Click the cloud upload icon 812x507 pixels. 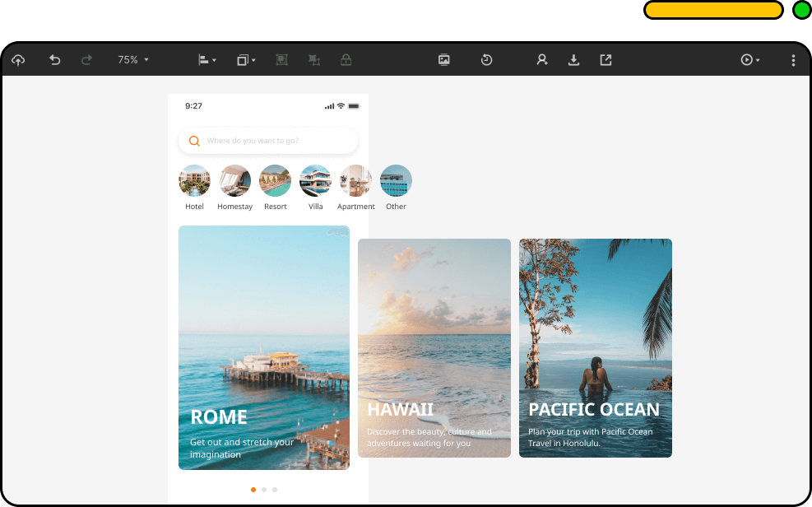pos(18,60)
